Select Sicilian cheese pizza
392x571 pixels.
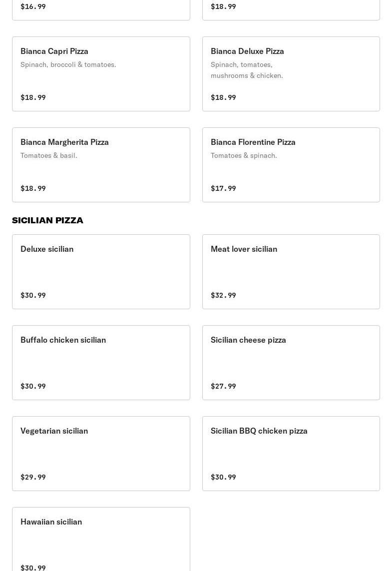click(291, 363)
